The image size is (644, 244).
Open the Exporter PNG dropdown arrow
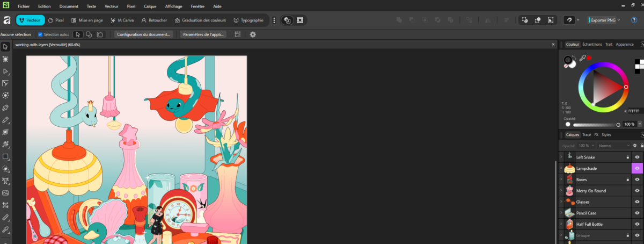pyautogui.click(x=619, y=20)
